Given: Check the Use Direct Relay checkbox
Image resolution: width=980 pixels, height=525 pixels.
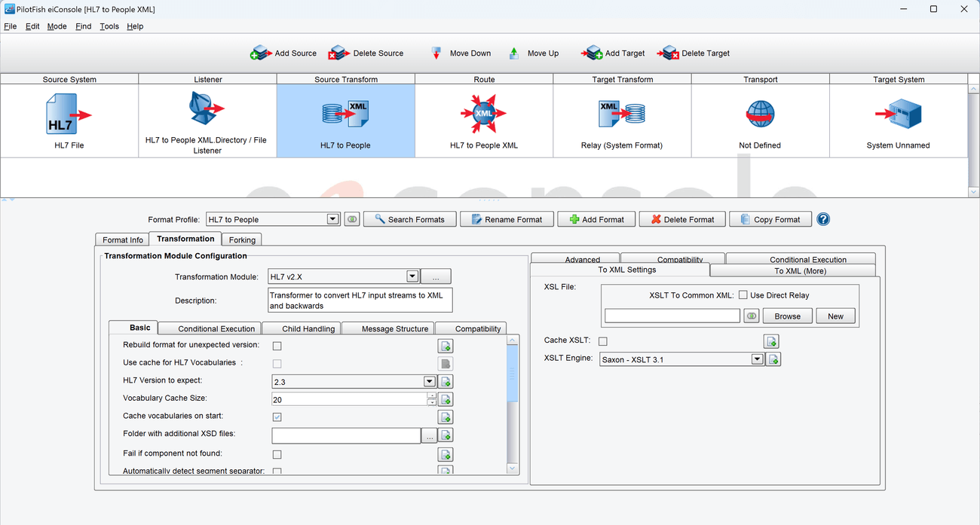Looking at the screenshot, I should (743, 295).
